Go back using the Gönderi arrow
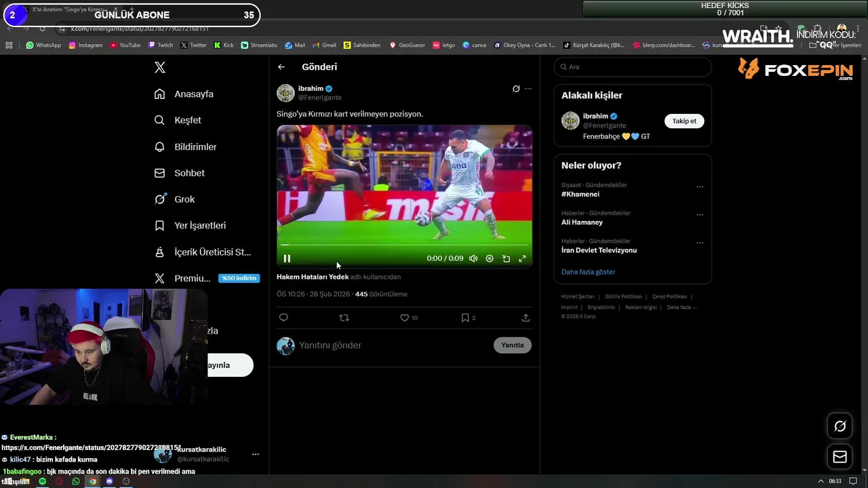This screenshot has width=868, height=488. (x=281, y=66)
